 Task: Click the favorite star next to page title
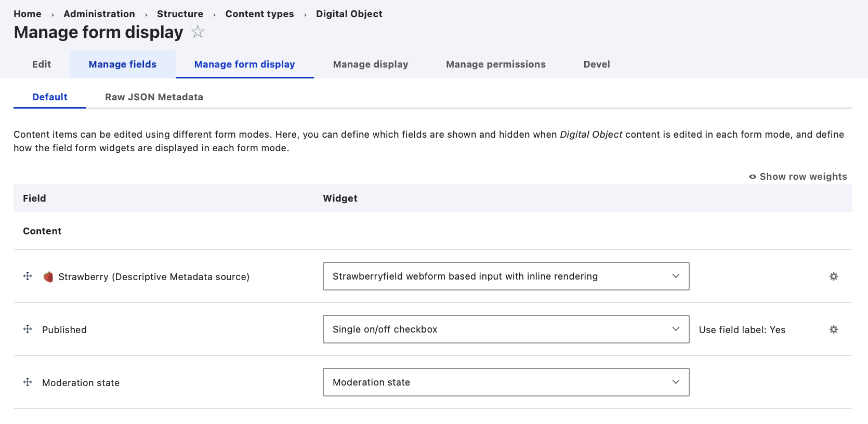(198, 32)
